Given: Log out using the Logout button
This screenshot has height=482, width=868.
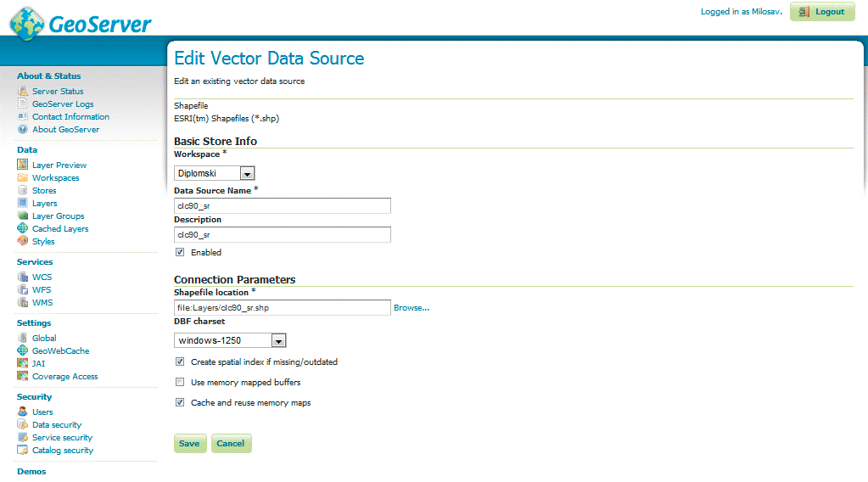Looking at the screenshot, I should point(821,12).
